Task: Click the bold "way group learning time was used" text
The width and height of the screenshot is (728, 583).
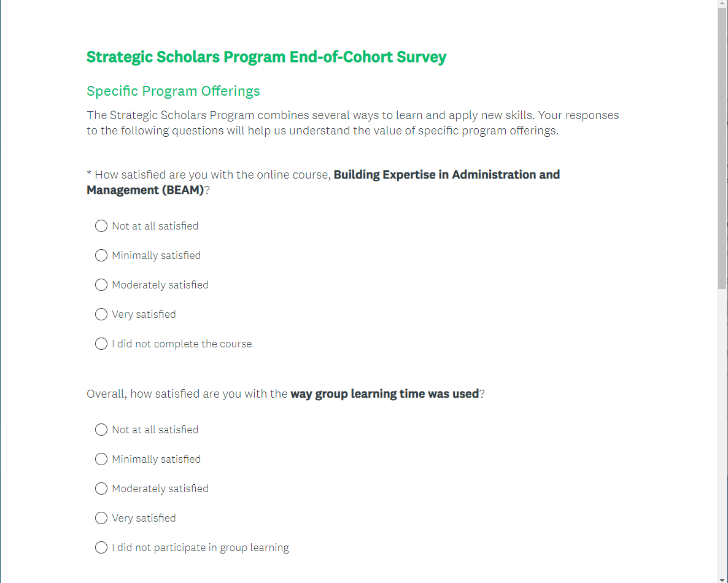Action: click(384, 394)
